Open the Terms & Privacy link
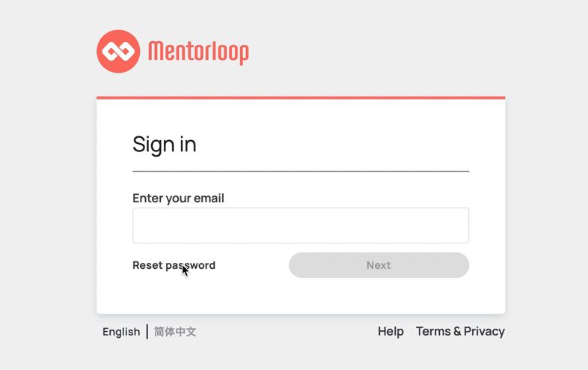Screen dimensions: 588x370 [460, 331]
